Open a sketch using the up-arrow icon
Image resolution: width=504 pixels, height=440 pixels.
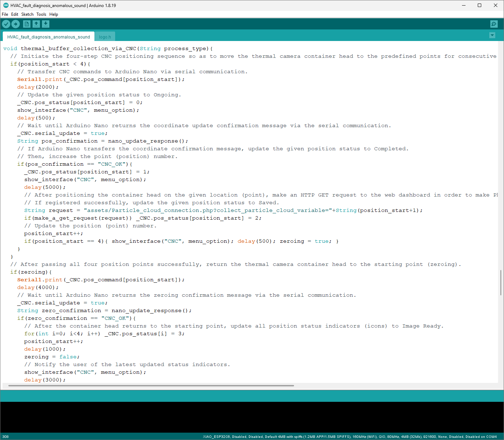coord(36,24)
